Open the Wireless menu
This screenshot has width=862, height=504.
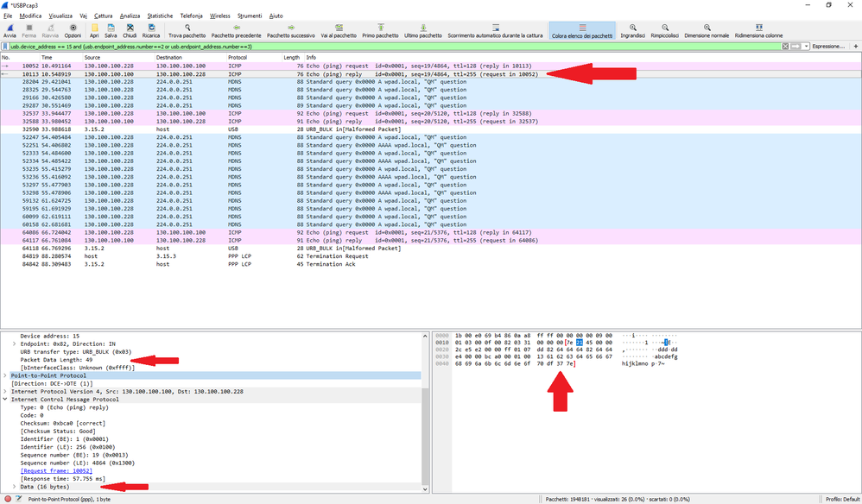point(220,16)
